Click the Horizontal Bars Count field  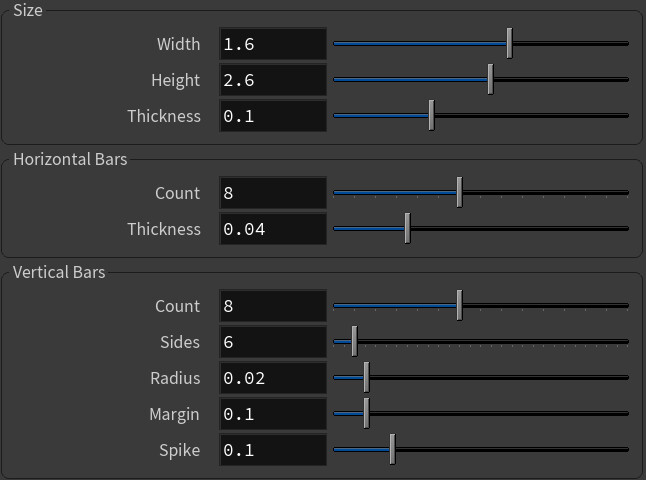pos(273,193)
